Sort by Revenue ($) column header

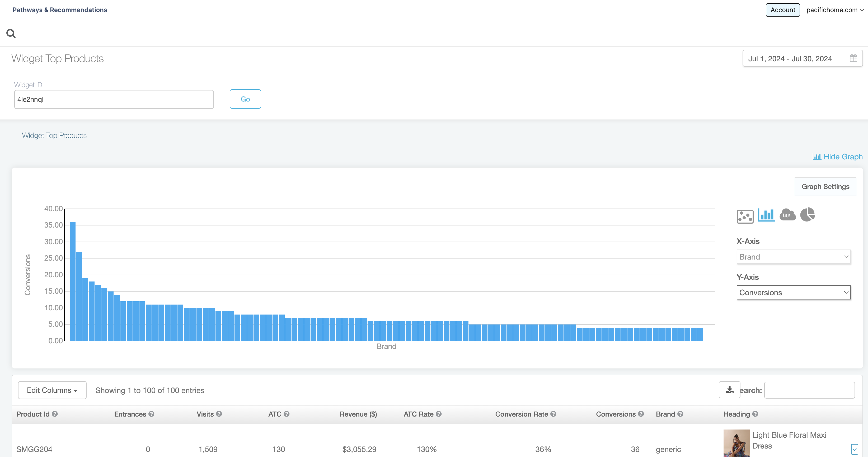[x=358, y=414]
